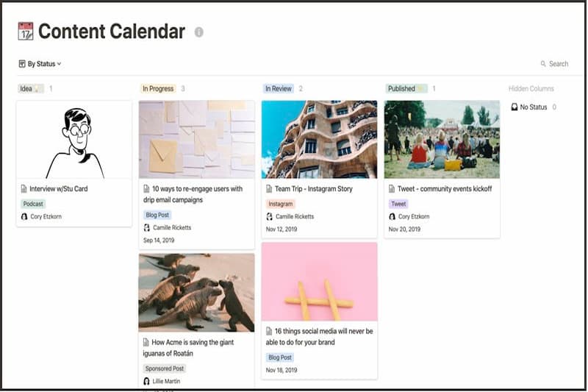Click the page icon beside Interview w/Stu Card
Screen dimensions: 588x392
coord(24,189)
